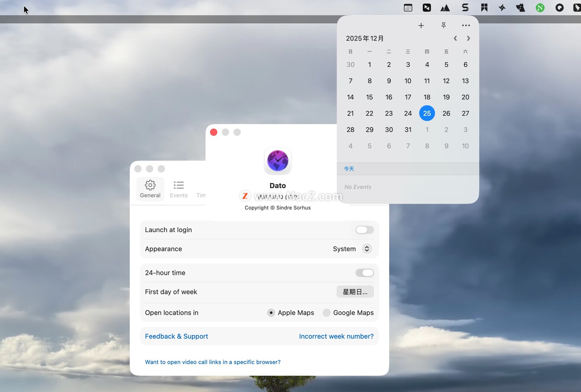Click the Dato calendar icon in menu bar
Image resolution: width=581 pixels, height=392 pixels.
click(x=408, y=8)
